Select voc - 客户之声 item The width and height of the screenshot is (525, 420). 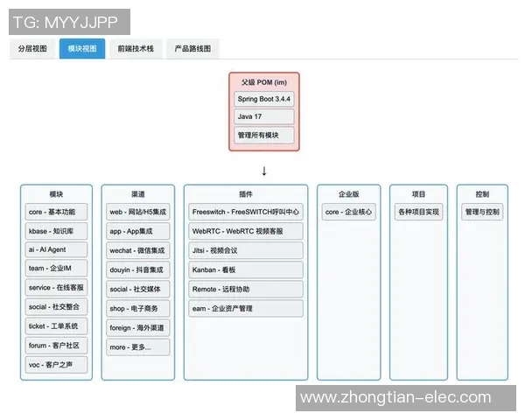point(56,365)
